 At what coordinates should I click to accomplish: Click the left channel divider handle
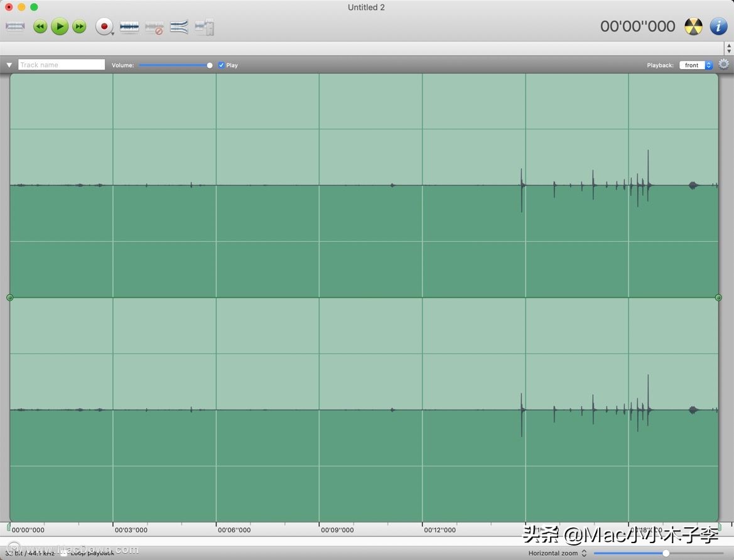tap(10, 298)
